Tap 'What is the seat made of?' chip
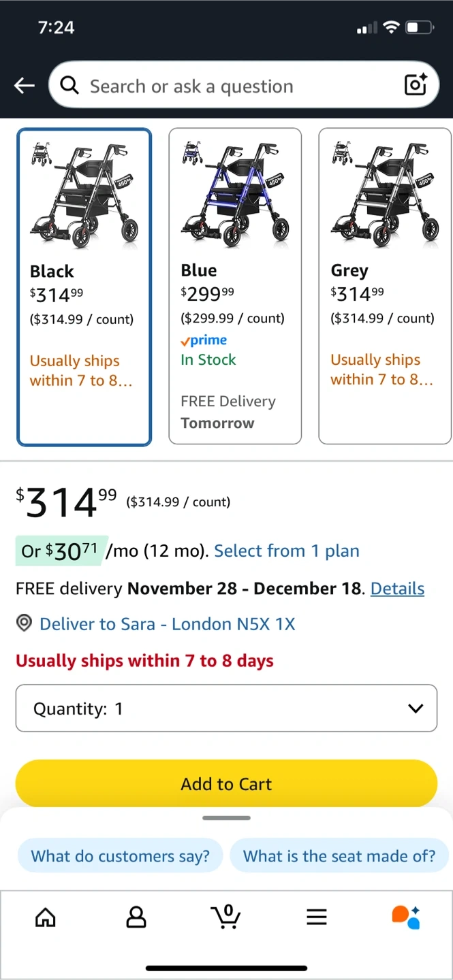The width and height of the screenshot is (453, 980). (339, 855)
